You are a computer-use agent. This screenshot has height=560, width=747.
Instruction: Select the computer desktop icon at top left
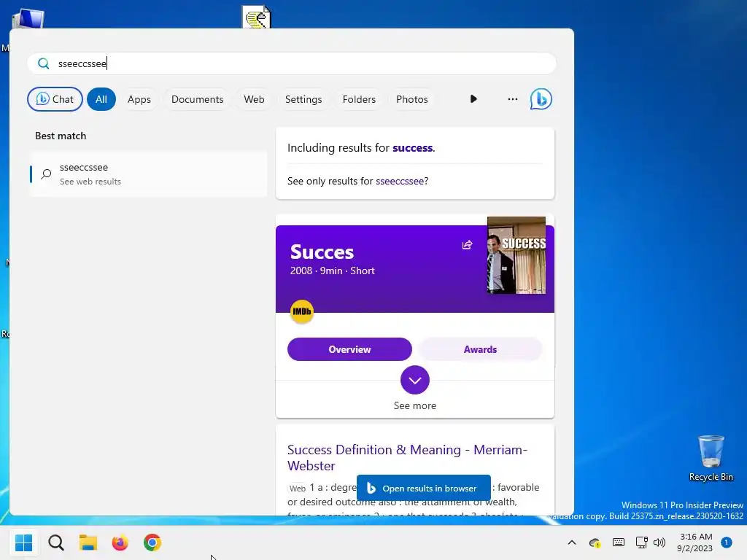click(28, 19)
